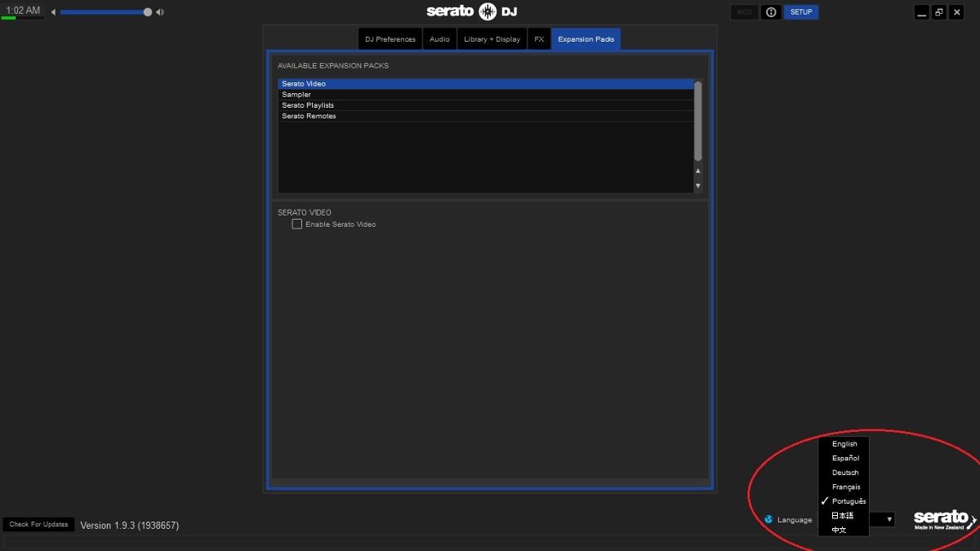The width and height of the screenshot is (980, 551).
Task: Open the Language dropdown arrow
Action: (889, 519)
